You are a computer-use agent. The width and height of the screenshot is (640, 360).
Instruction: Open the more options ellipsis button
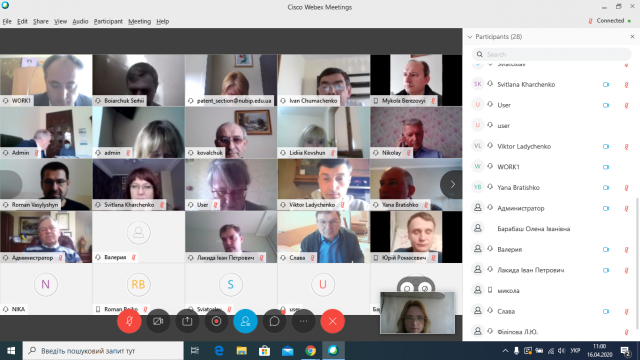(303, 321)
